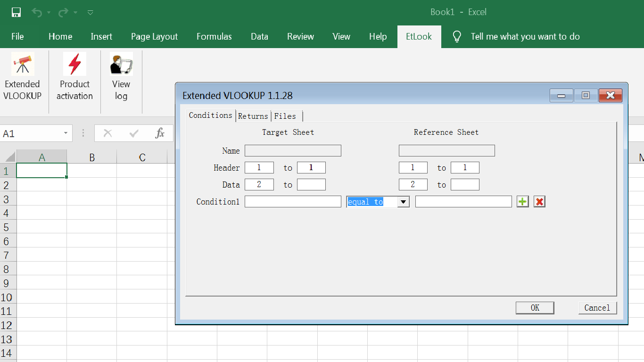Open the View log icon
The width and height of the screenshot is (644, 362).
pyautogui.click(x=121, y=64)
